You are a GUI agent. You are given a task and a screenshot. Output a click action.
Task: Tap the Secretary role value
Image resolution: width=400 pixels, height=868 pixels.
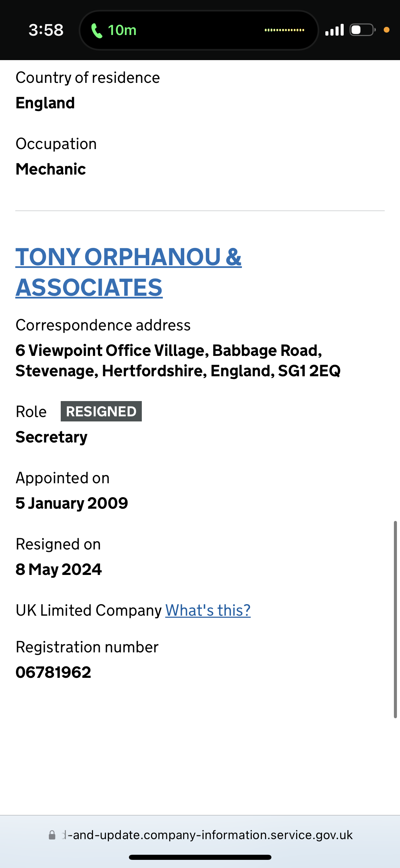[52, 437]
